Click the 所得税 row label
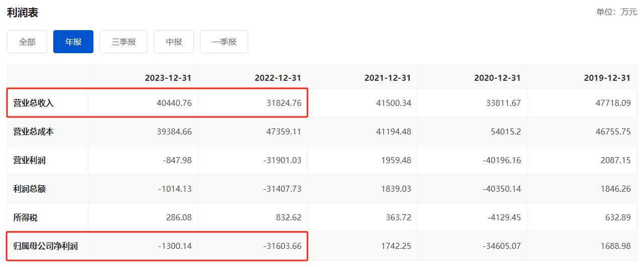The height and width of the screenshot is (267, 644). [x=26, y=218]
